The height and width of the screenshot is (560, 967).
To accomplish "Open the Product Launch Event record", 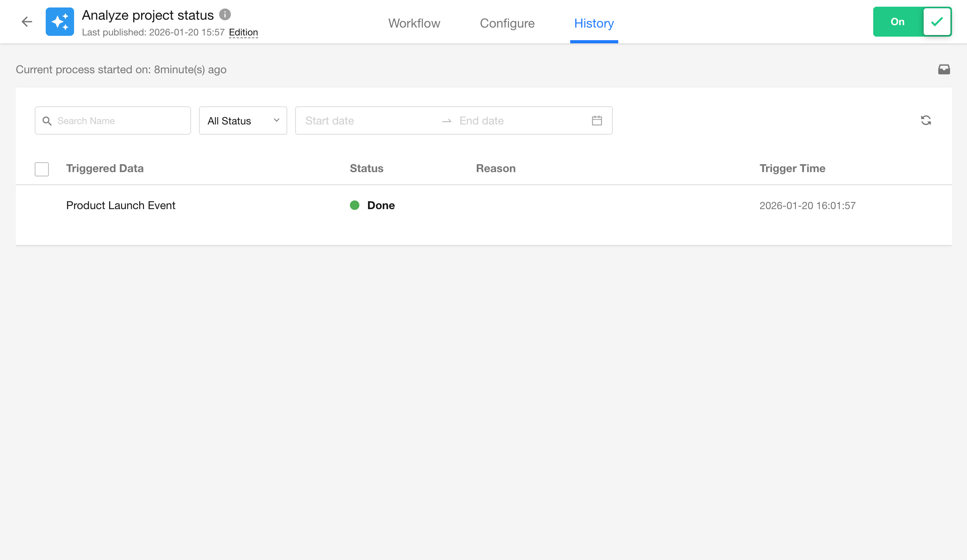I will [x=121, y=206].
